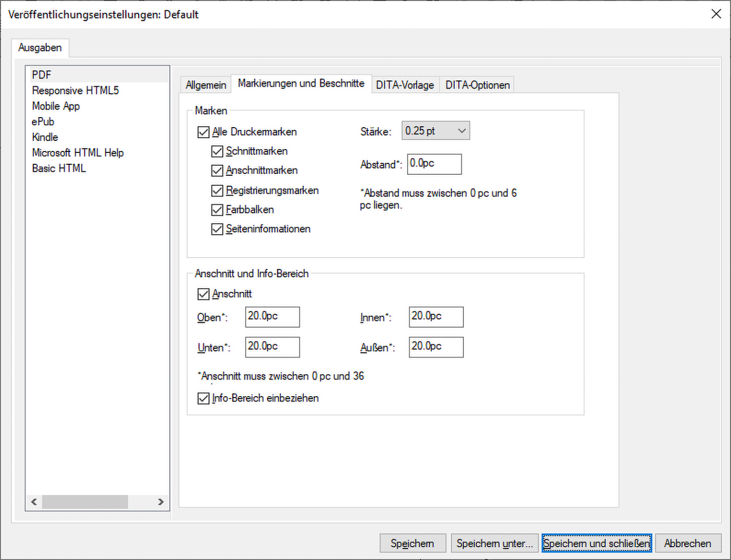Click the Oben bleed input field

click(272, 317)
